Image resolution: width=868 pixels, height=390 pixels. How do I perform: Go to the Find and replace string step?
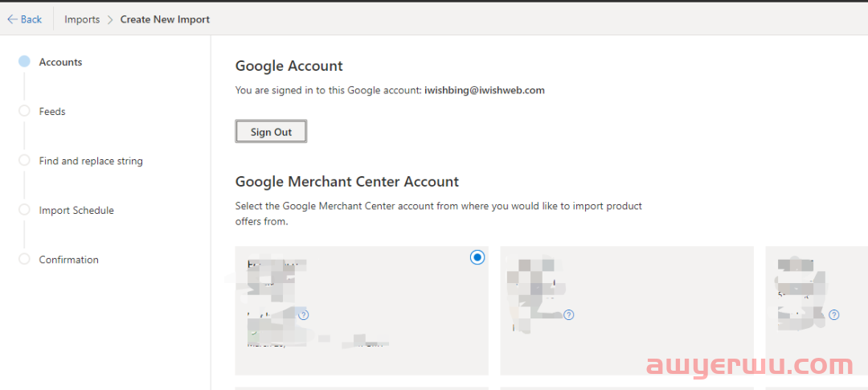point(91,161)
